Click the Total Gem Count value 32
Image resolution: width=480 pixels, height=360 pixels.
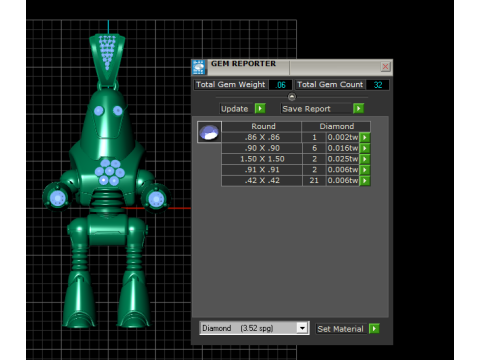(x=377, y=85)
